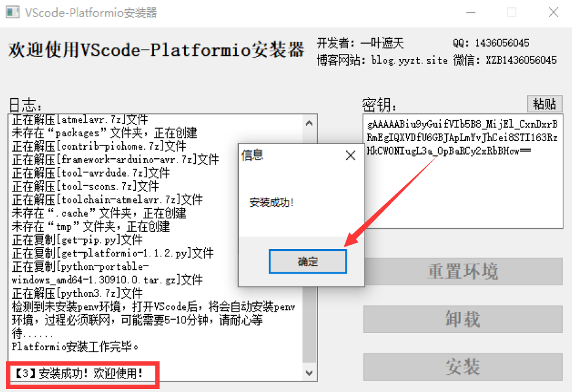Select the 密钥 key input field
572x392 pixels.
[460, 172]
